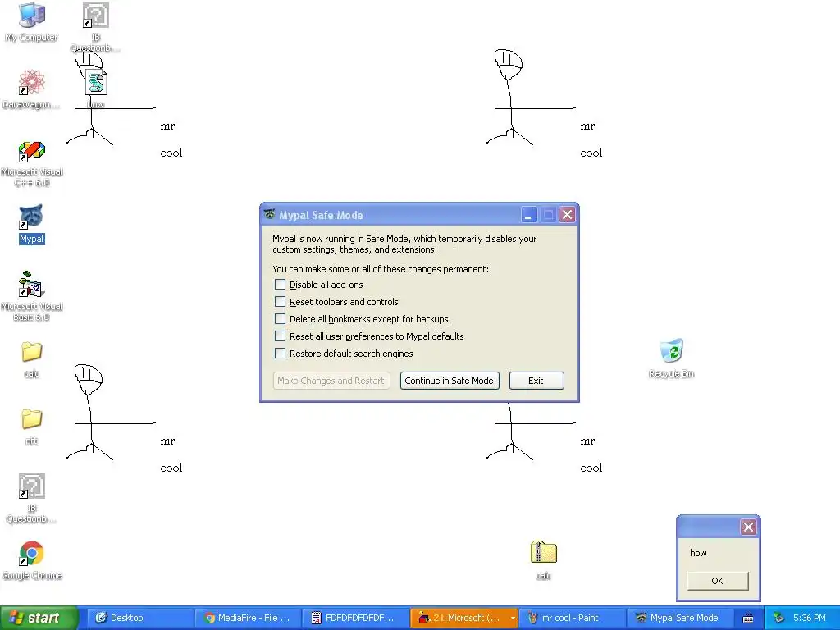Select the Mypal raccoon desktop icon

[x=32, y=217]
